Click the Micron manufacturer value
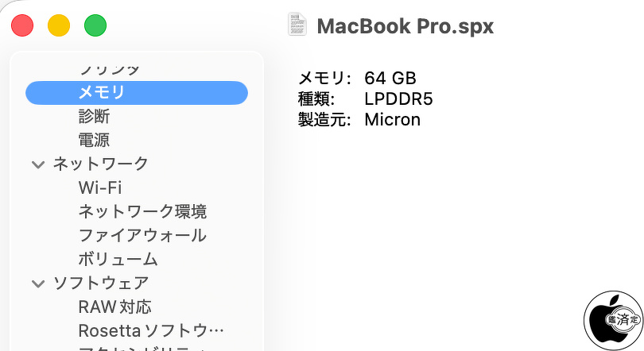The width and height of the screenshot is (644, 351). coord(392,121)
